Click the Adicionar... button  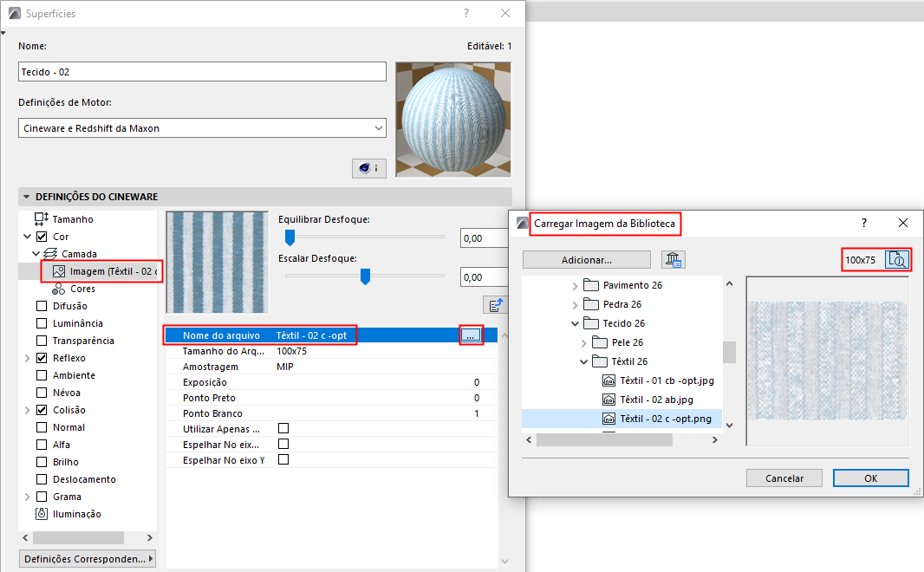tap(586, 260)
